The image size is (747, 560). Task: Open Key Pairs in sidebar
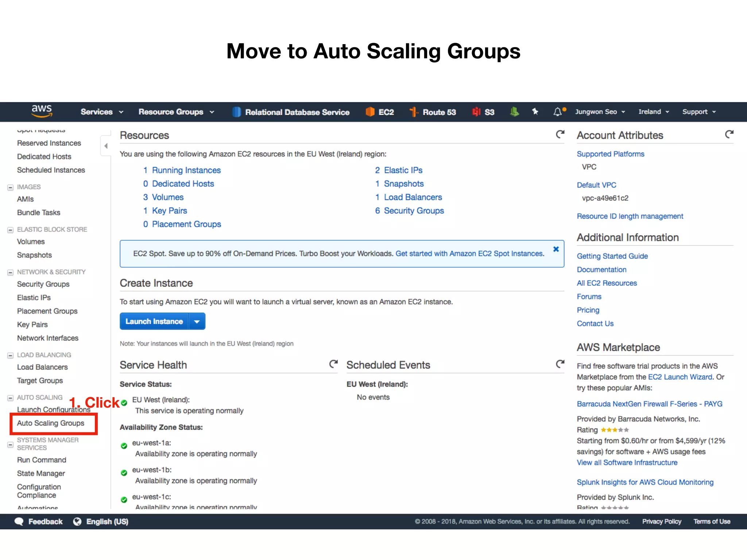(x=32, y=324)
